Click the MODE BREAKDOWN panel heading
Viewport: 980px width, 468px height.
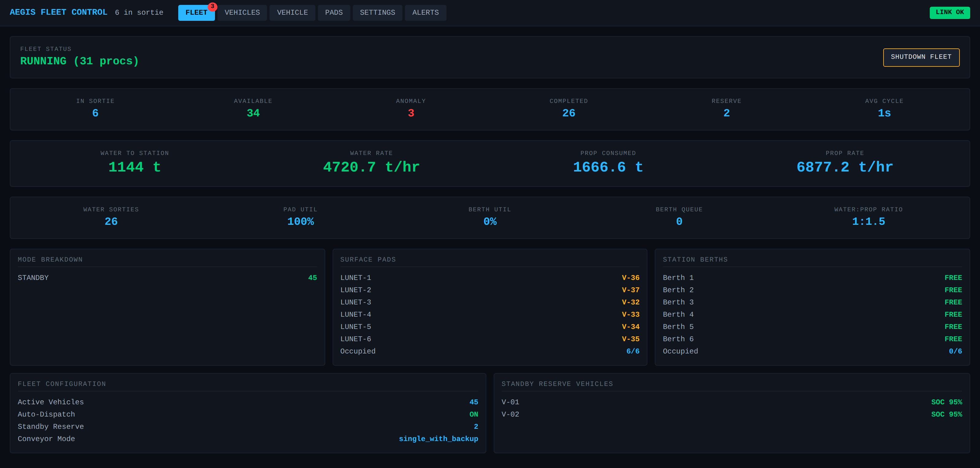tap(50, 259)
